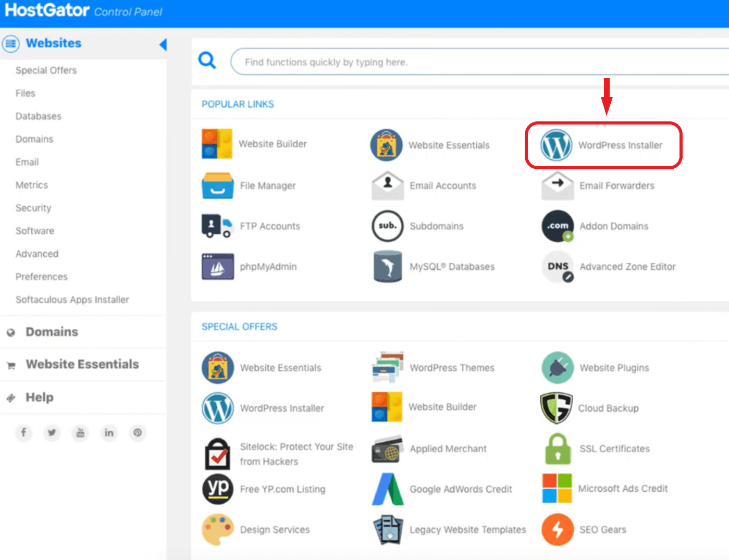Click the Email Forwarders icon
The width and height of the screenshot is (729, 560).
coord(558,185)
